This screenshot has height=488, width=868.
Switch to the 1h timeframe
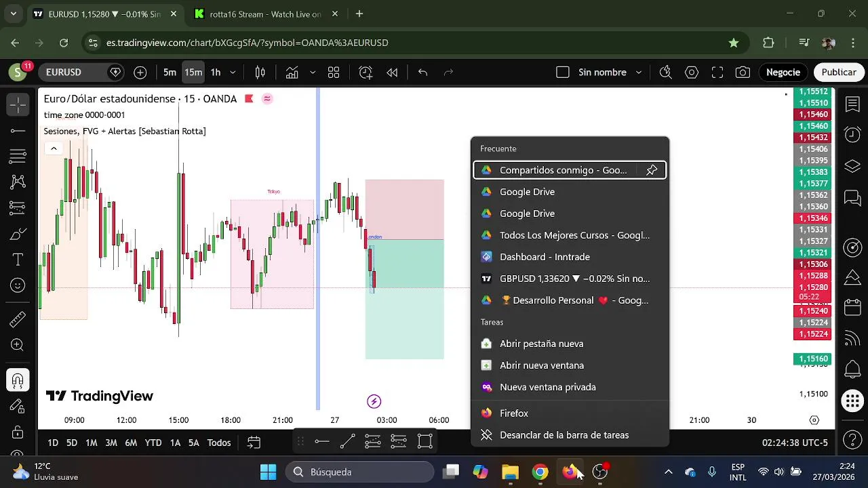coord(215,73)
